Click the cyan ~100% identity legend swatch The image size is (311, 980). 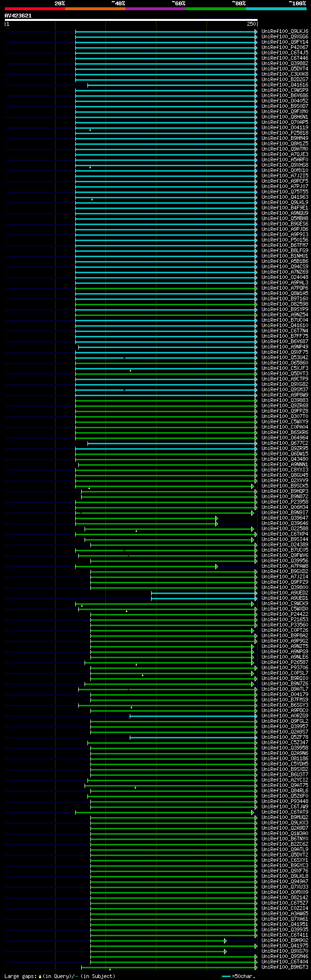[276, 9]
